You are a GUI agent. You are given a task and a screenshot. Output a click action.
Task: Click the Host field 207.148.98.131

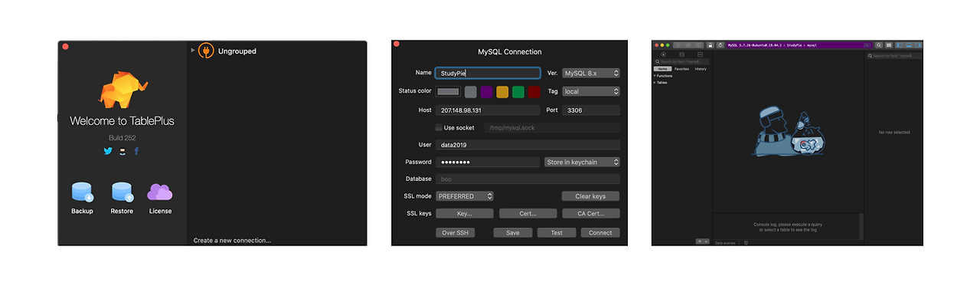(488, 110)
